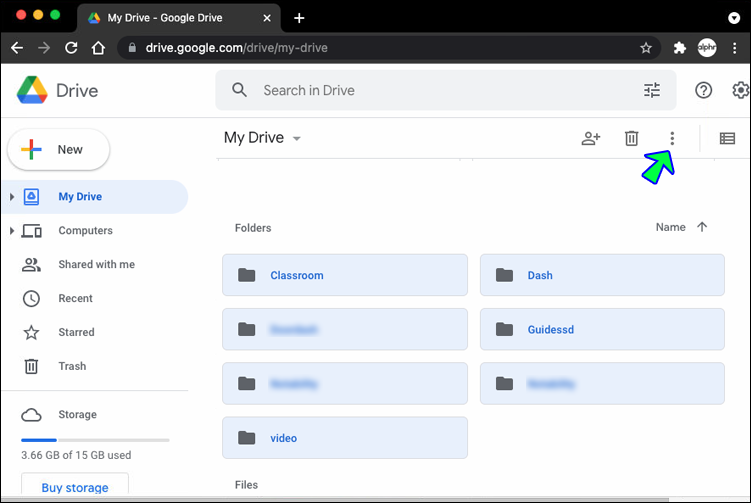Expand the Computers tree in sidebar
This screenshot has width=751, height=503.
click(12, 231)
